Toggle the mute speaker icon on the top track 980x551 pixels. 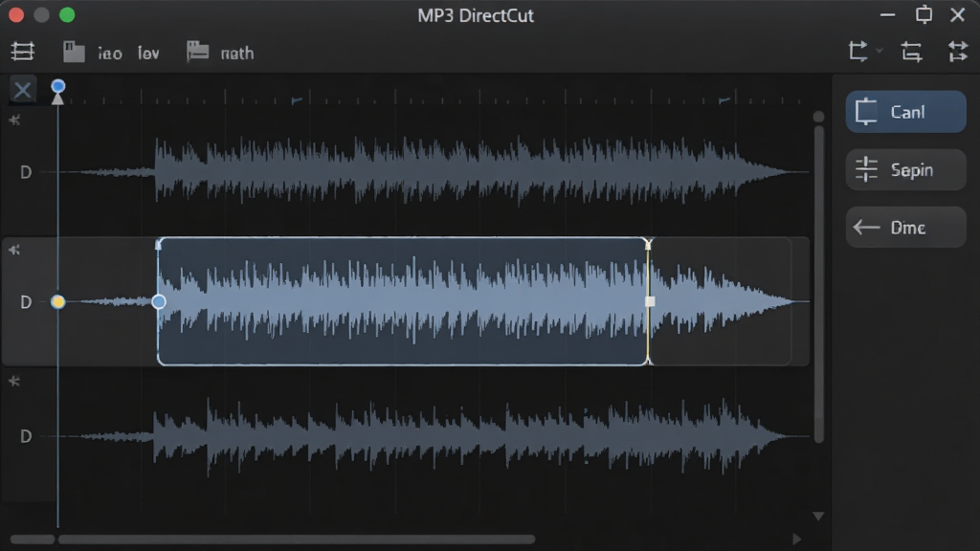[14, 120]
